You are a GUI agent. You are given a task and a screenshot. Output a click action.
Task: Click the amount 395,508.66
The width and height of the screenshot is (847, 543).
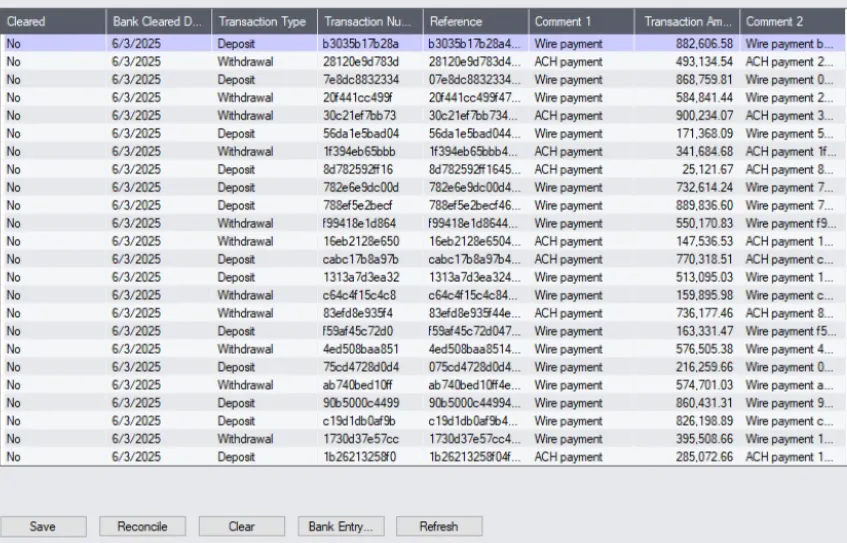(x=704, y=439)
